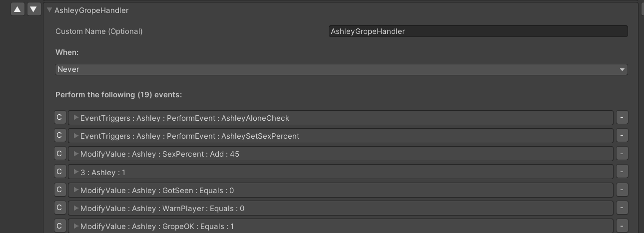
Task: Click C button beside the AshleySetSexPercent event
Action: click(x=59, y=136)
